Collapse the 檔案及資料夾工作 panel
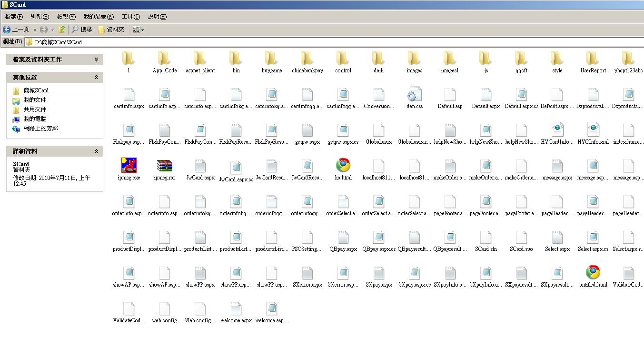The width and height of the screenshot is (644, 338). pyautogui.click(x=96, y=60)
